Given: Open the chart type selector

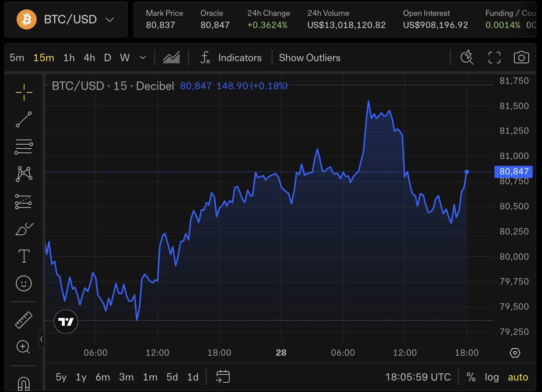Looking at the screenshot, I should [171, 58].
